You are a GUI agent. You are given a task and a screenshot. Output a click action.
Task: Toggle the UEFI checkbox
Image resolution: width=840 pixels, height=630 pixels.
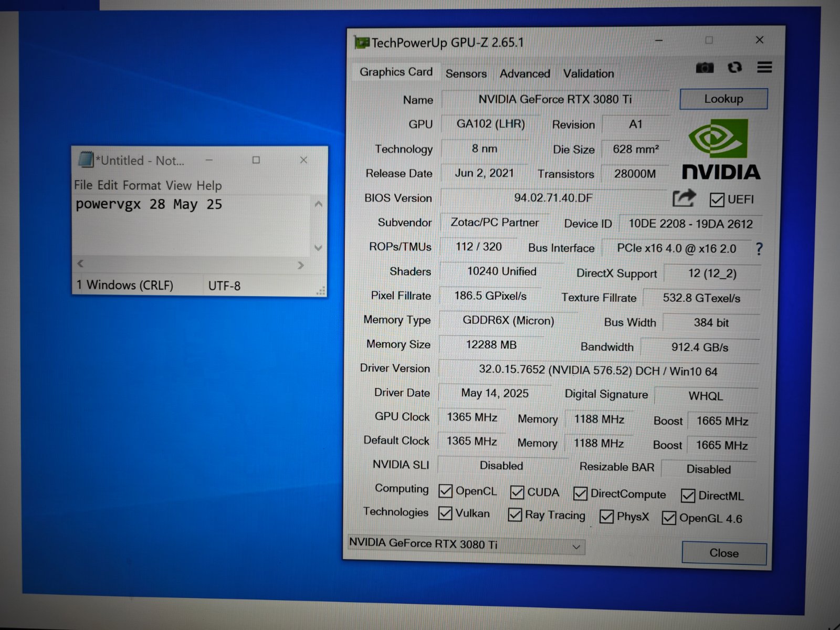click(x=717, y=199)
